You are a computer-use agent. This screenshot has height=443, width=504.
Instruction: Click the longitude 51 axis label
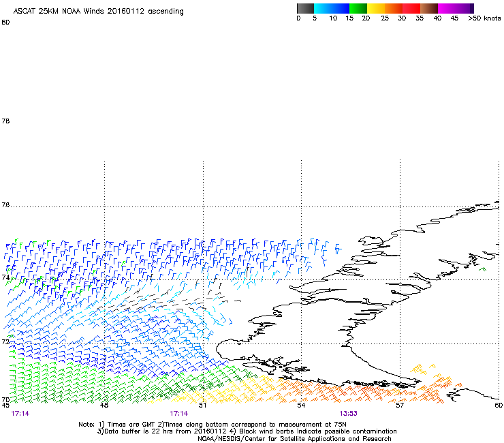click(202, 406)
